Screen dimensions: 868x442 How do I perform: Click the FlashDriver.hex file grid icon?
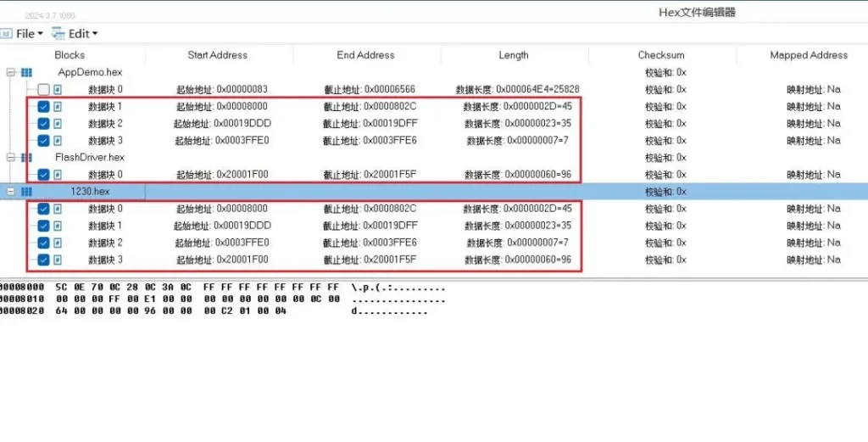click(25, 158)
